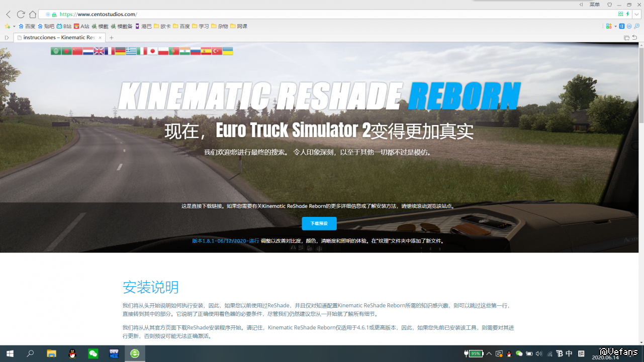Click the scrollbar up arrow
644x362 pixels.
(641, 45)
